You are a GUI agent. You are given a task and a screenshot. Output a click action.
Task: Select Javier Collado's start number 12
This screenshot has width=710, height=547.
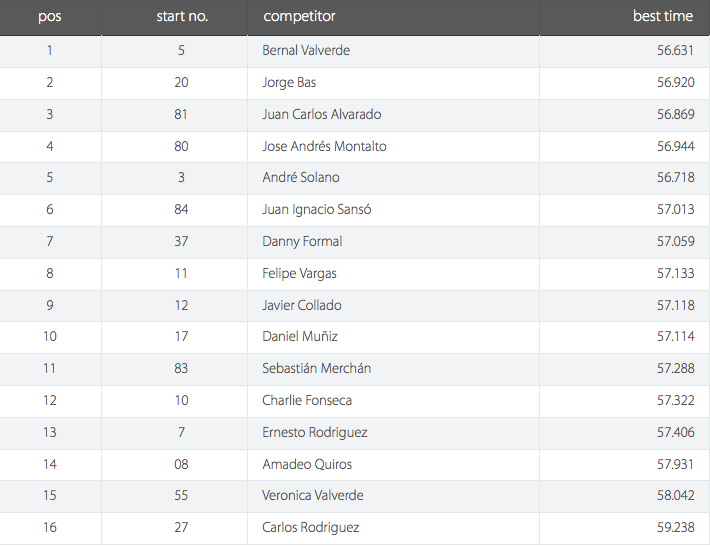pyautogui.click(x=181, y=305)
